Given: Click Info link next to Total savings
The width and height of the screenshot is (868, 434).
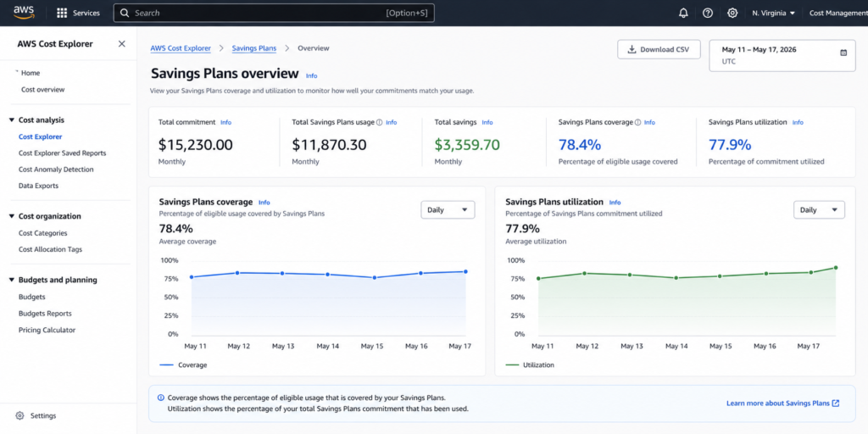Looking at the screenshot, I should pos(487,122).
